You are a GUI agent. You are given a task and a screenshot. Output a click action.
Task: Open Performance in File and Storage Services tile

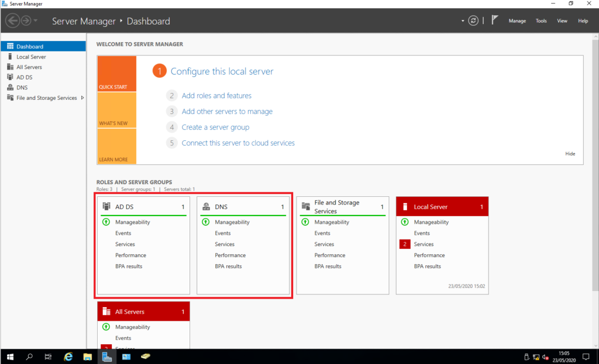pyautogui.click(x=330, y=255)
